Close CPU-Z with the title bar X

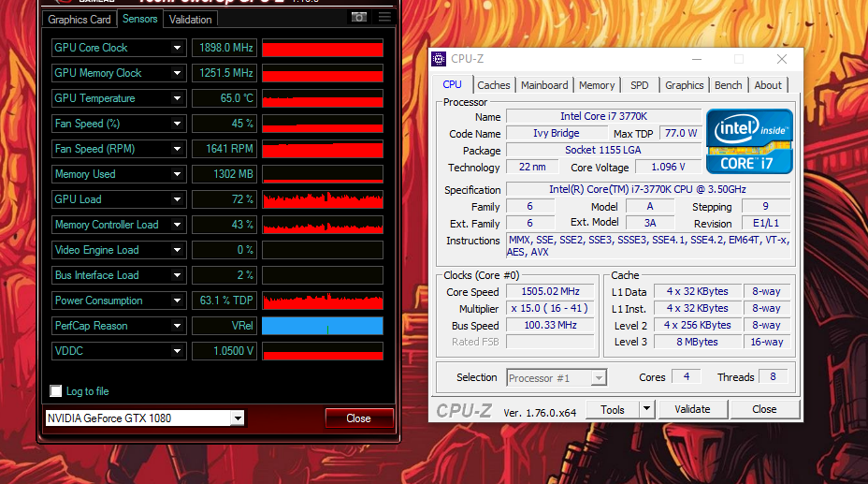[782, 59]
